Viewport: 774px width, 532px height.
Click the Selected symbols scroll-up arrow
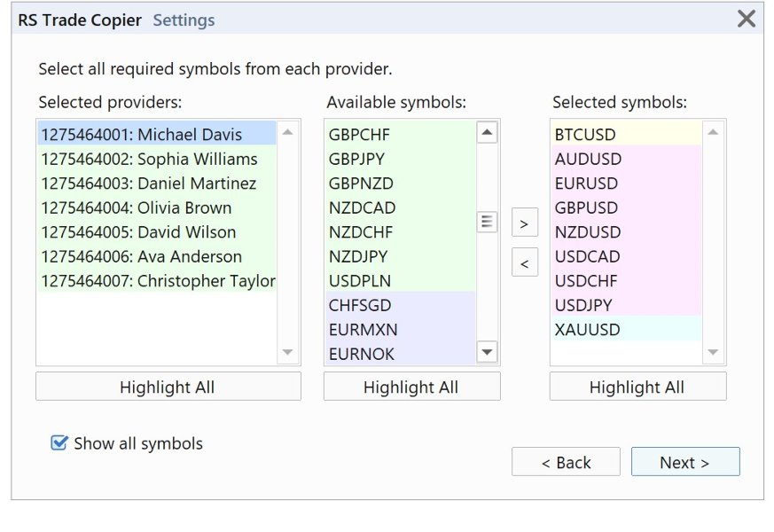coord(713,133)
